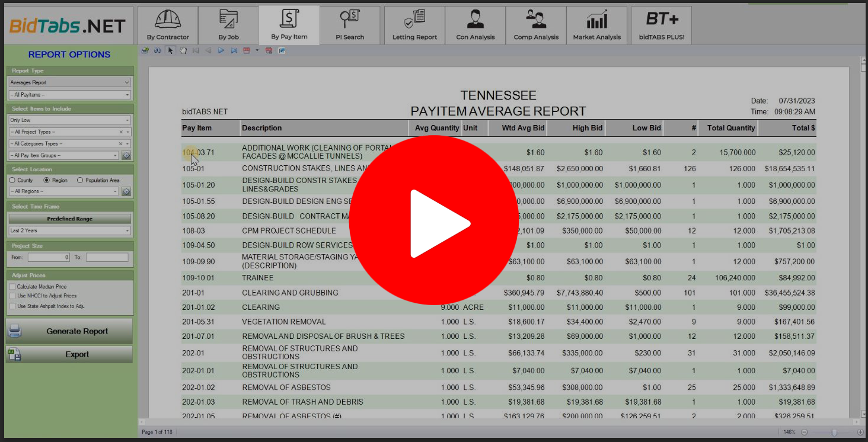Open the All PayItems dropdown
The height and width of the screenshot is (442, 868).
pos(69,95)
